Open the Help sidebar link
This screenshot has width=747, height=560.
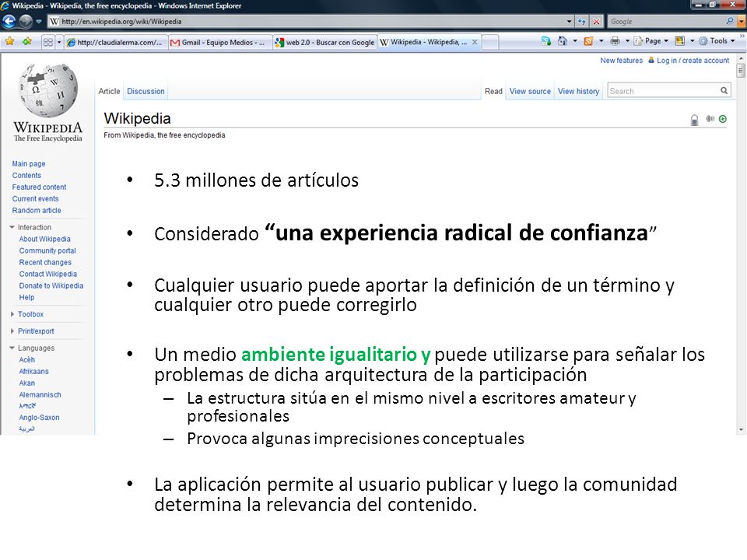26,297
